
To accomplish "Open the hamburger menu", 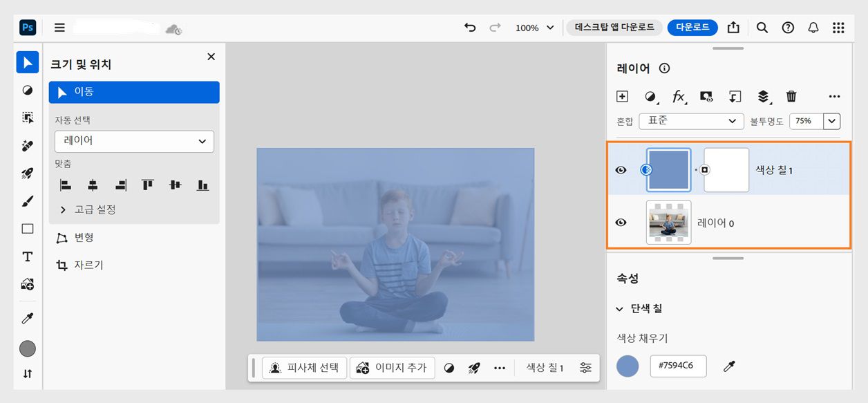I will [x=59, y=28].
